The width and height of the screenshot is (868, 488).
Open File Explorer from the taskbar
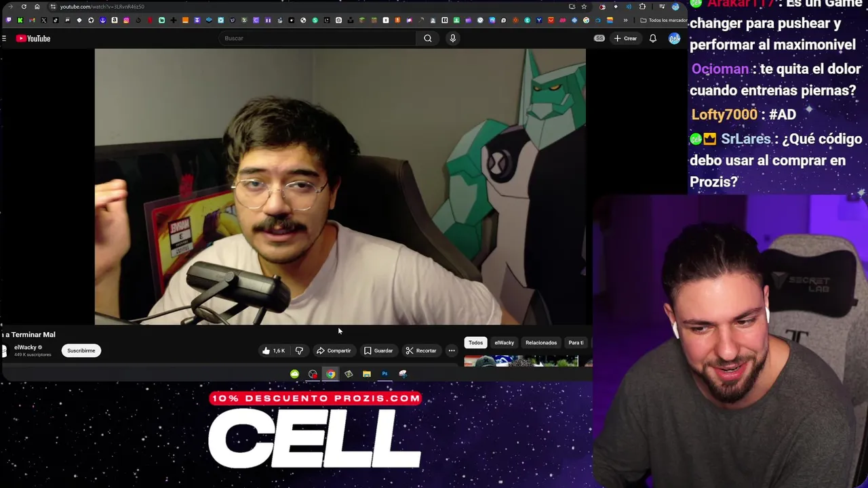pos(367,374)
